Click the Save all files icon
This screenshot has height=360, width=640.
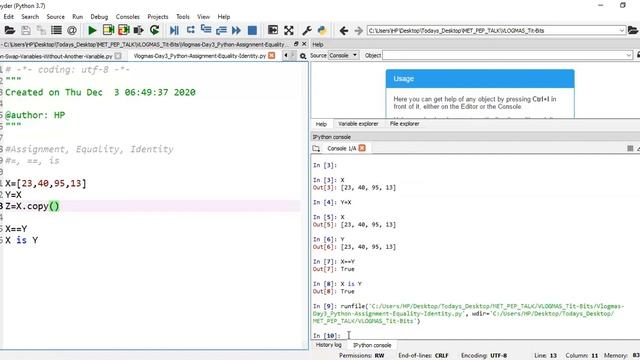click(41, 30)
